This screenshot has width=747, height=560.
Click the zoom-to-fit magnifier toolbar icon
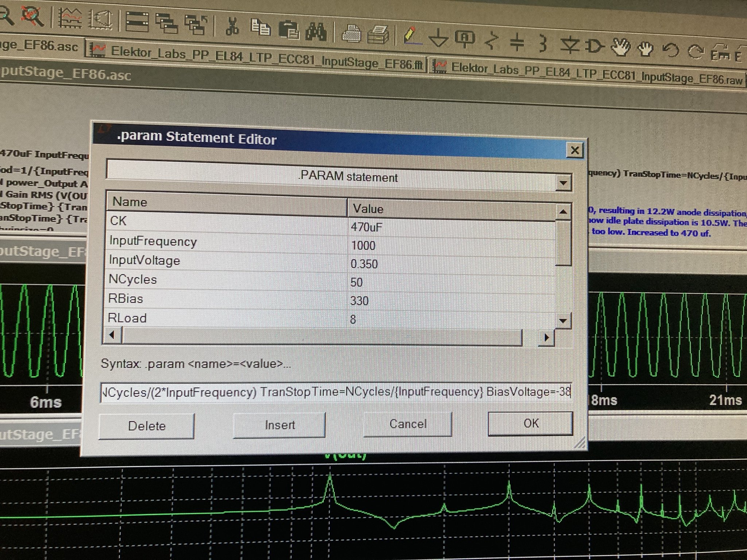[x=33, y=15]
